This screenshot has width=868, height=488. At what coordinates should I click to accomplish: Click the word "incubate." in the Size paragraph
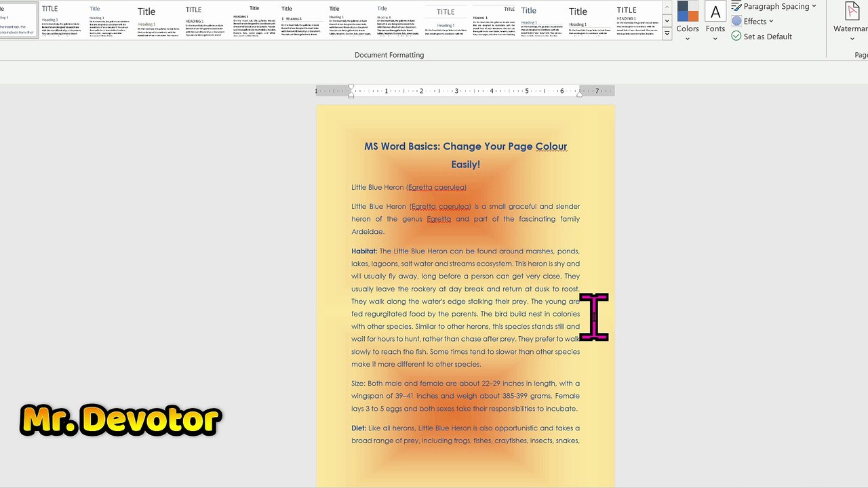[561, 409]
